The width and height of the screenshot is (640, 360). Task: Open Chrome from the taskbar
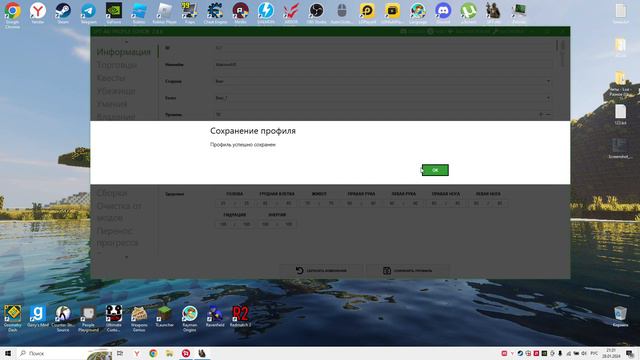pyautogui.click(x=153, y=353)
